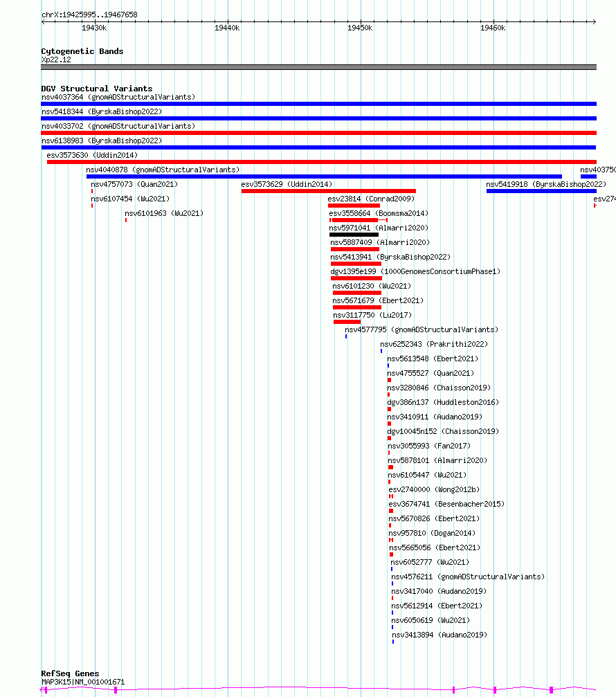
Task: Open dgv1395e199 1000GenomesConsortiumPhase1 label
Action: [x=415, y=271]
